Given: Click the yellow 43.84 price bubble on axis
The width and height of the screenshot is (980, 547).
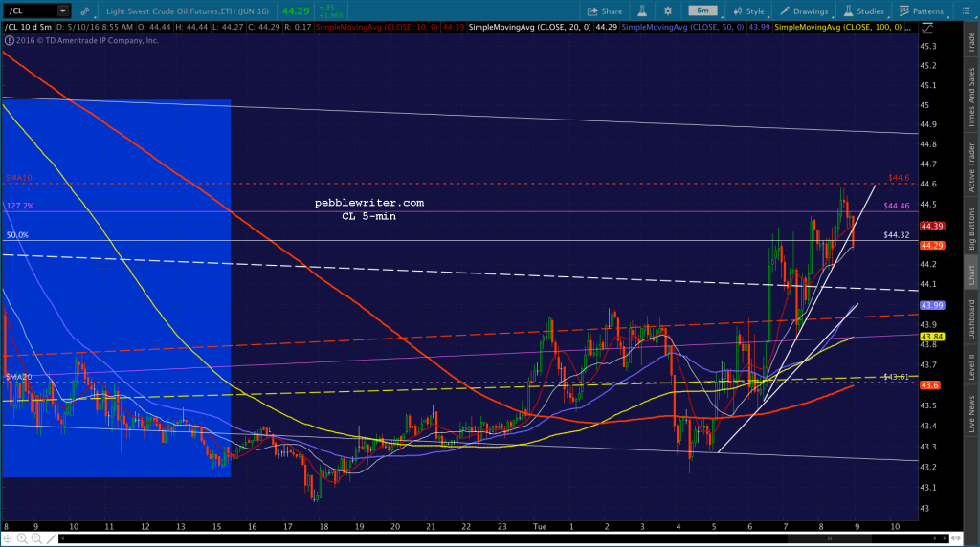Looking at the screenshot, I should pos(932,337).
